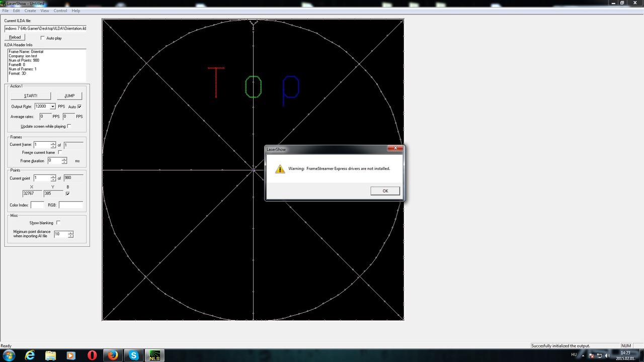This screenshot has width=644, height=362.
Task: Uncheck the Auto output rate checkbox
Action: coord(79,107)
